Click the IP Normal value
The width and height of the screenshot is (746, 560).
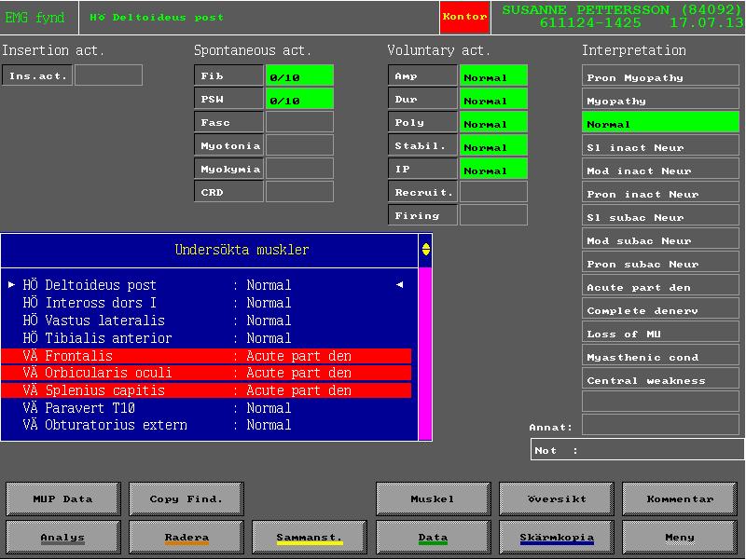493,169
